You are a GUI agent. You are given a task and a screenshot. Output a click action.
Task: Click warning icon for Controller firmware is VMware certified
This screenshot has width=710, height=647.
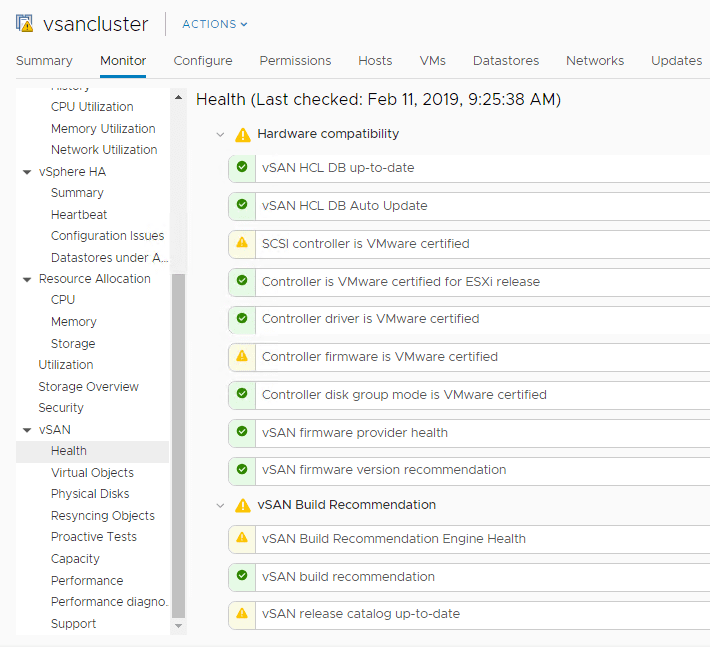click(x=242, y=356)
